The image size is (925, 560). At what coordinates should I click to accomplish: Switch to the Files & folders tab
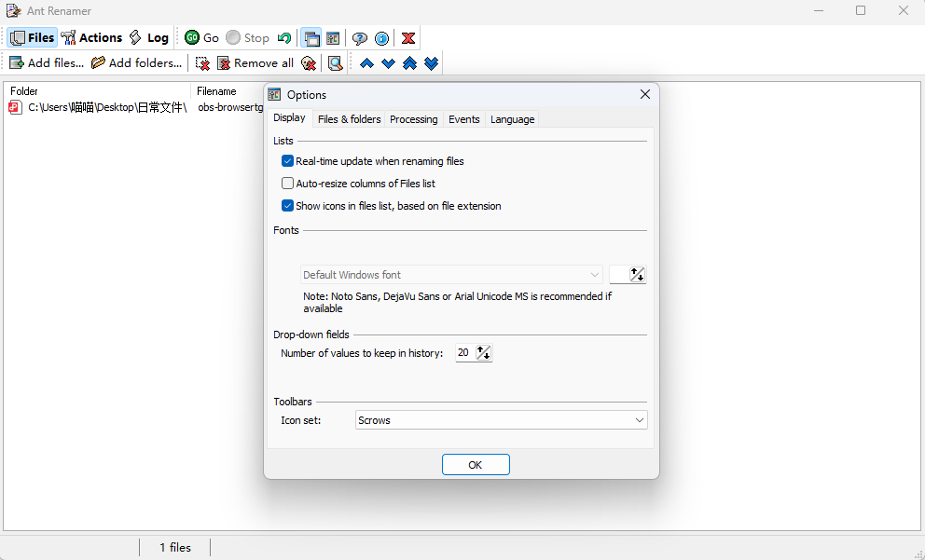(349, 119)
